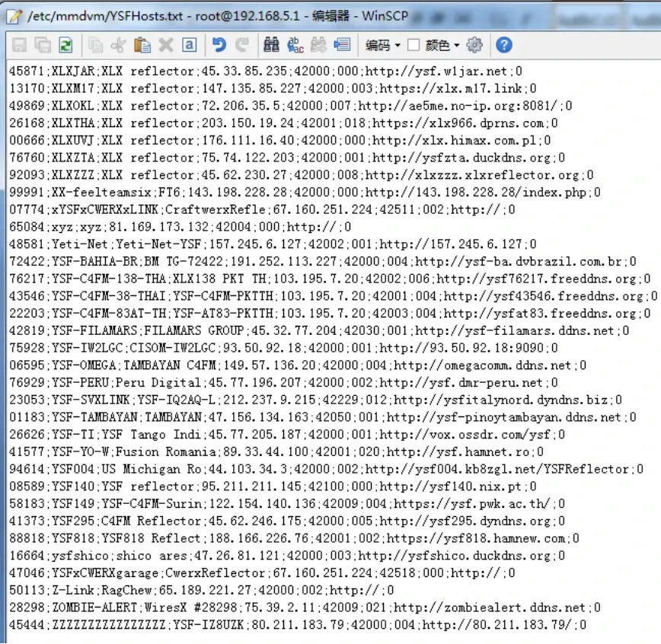Viewport: 661px width, 644px height.
Task: Click the line starting 26168;XLXTHA
Action: click(283, 123)
